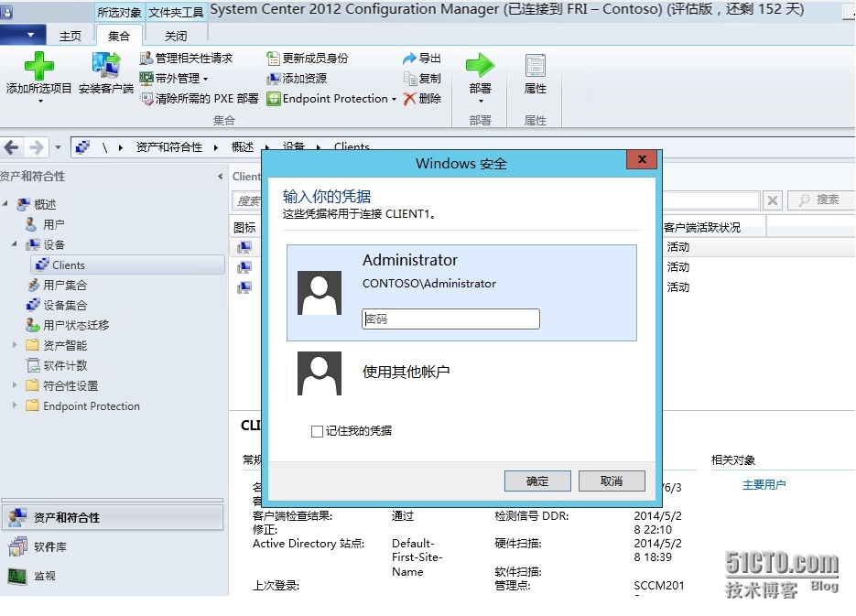Collapse the 设备 tree node
Viewport: 856px width, 616px height.
pos(15,243)
